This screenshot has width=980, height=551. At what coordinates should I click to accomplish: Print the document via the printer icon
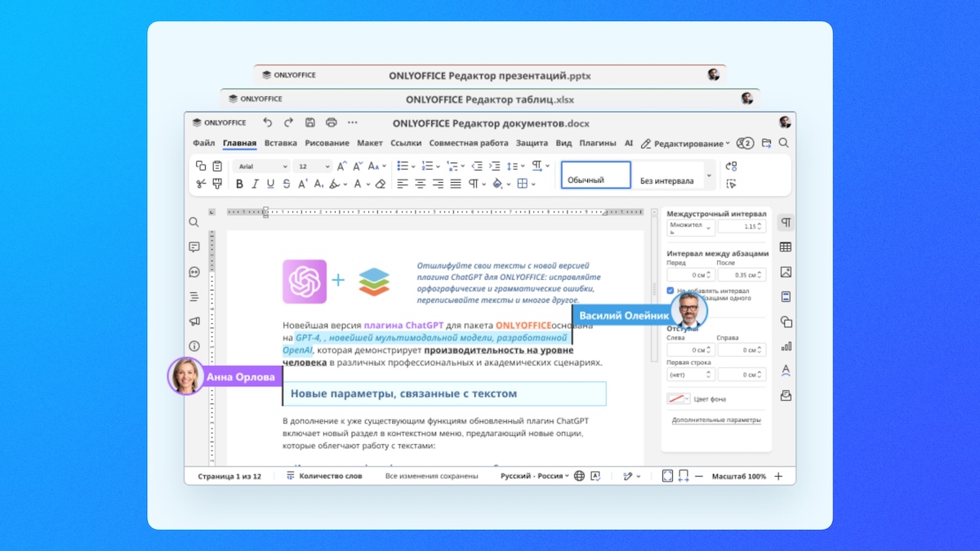tap(332, 122)
